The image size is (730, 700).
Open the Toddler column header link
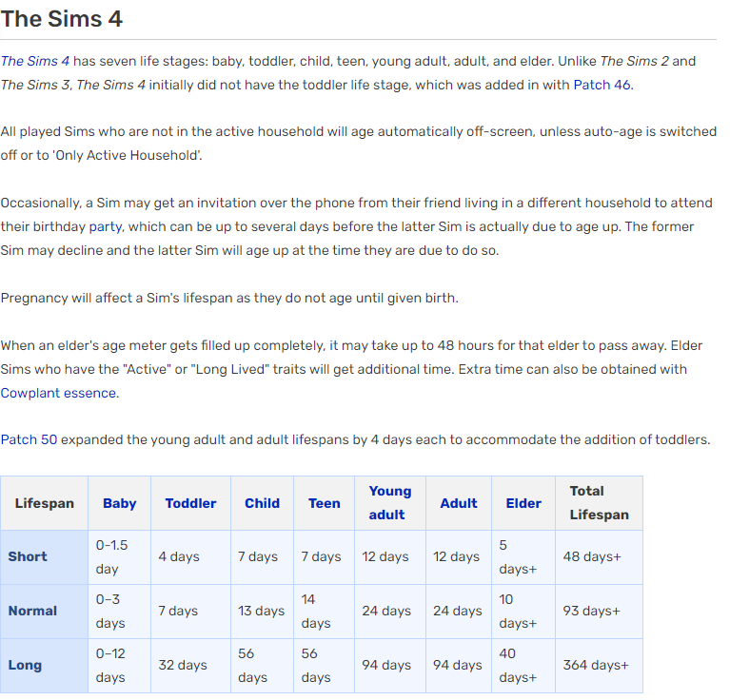[190, 503]
